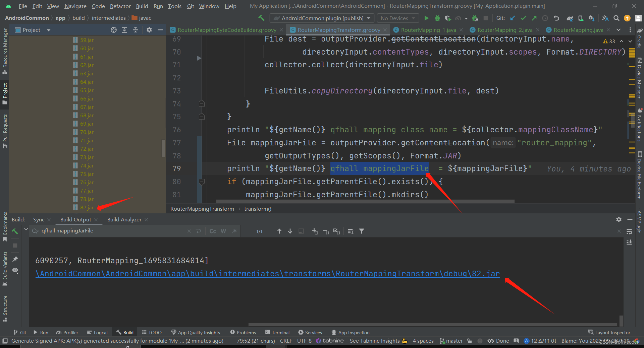Toggle Match Case Cc in search

click(x=213, y=231)
